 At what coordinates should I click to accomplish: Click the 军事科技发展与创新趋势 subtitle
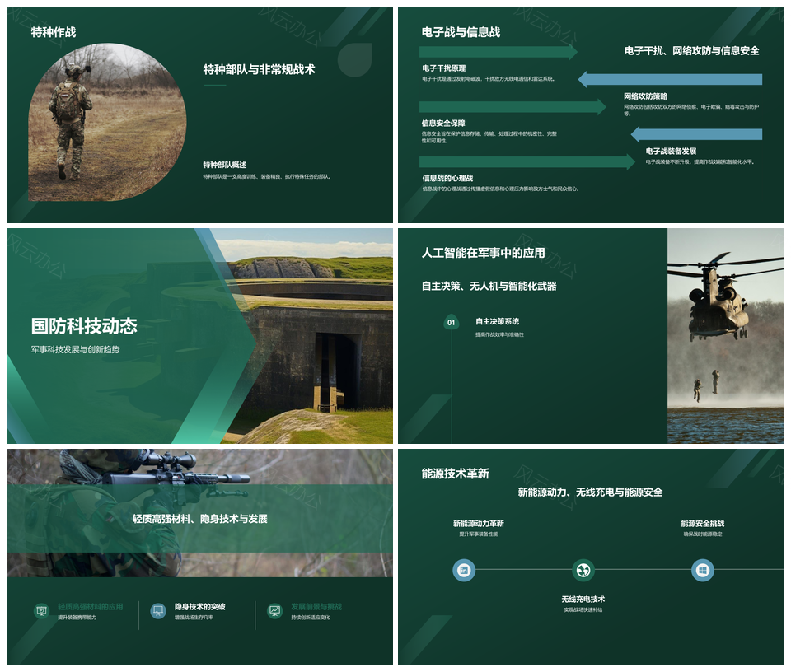click(76, 349)
